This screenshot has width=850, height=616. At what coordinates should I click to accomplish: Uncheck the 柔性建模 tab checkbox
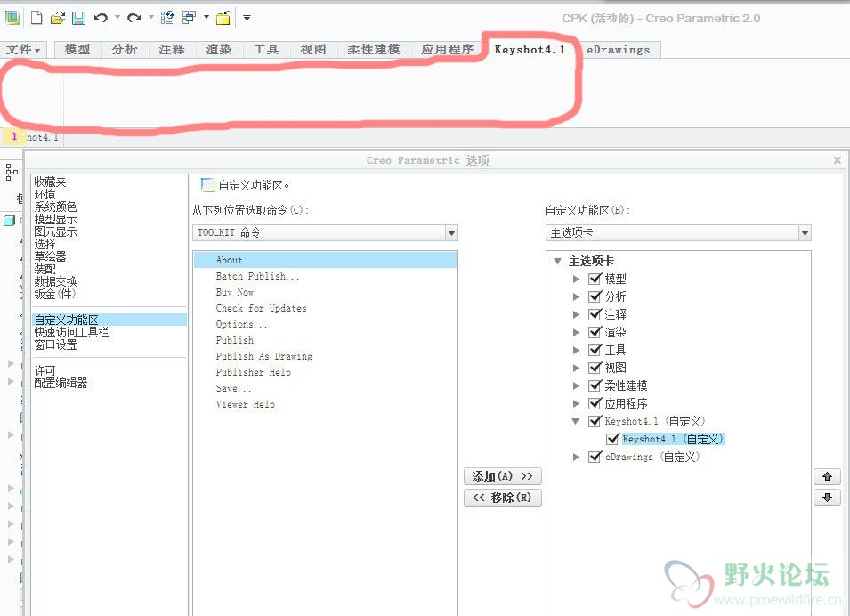point(595,385)
